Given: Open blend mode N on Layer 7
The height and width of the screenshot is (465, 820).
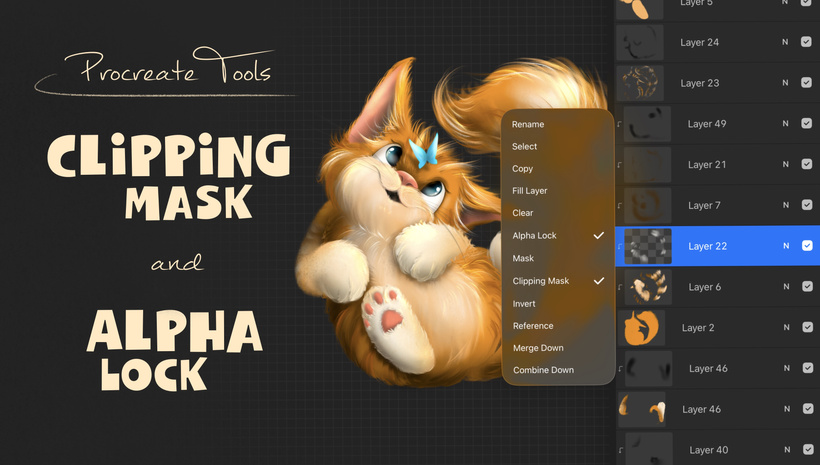Looking at the screenshot, I should pyautogui.click(x=785, y=206).
